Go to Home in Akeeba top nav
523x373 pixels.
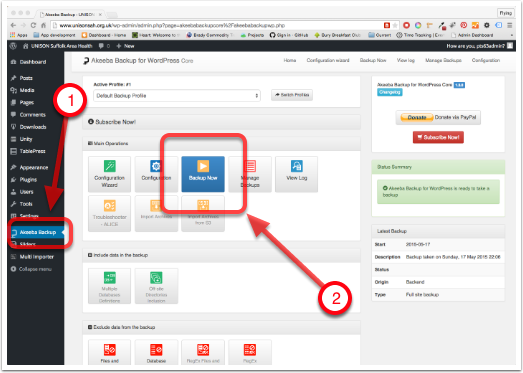tap(290, 60)
